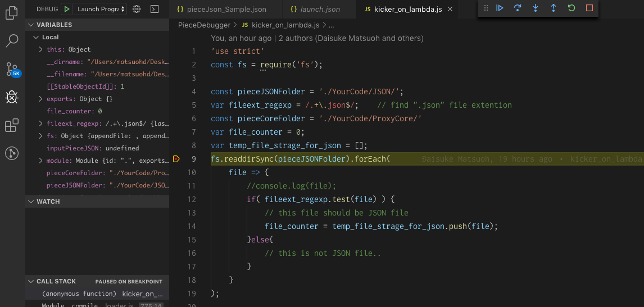Click Step Out in the debug toolbar
Image resolution: width=644 pixels, height=307 pixels.
553,8
